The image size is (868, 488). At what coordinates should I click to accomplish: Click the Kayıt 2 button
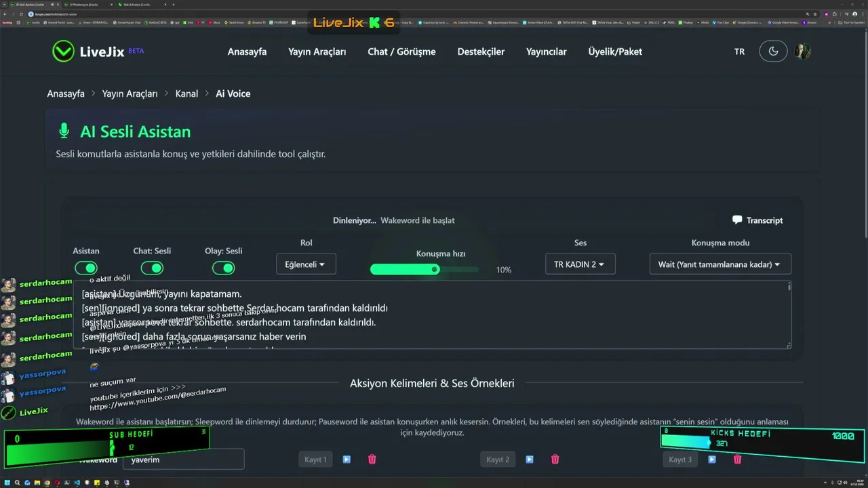(x=498, y=460)
